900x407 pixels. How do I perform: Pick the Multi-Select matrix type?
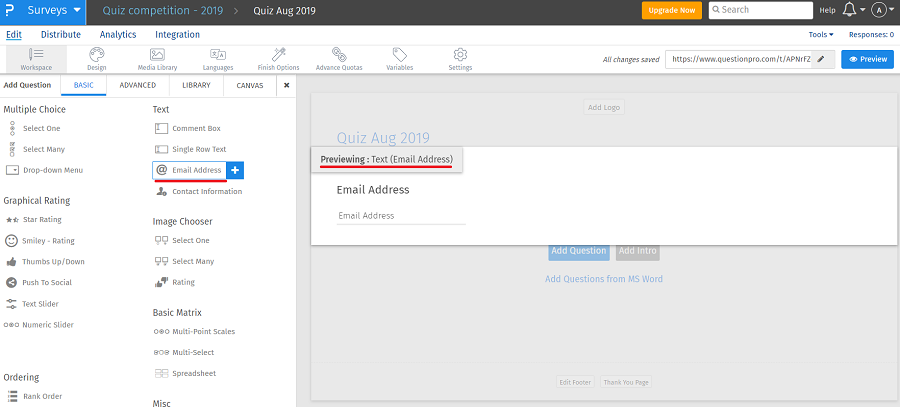tap(184, 352)
